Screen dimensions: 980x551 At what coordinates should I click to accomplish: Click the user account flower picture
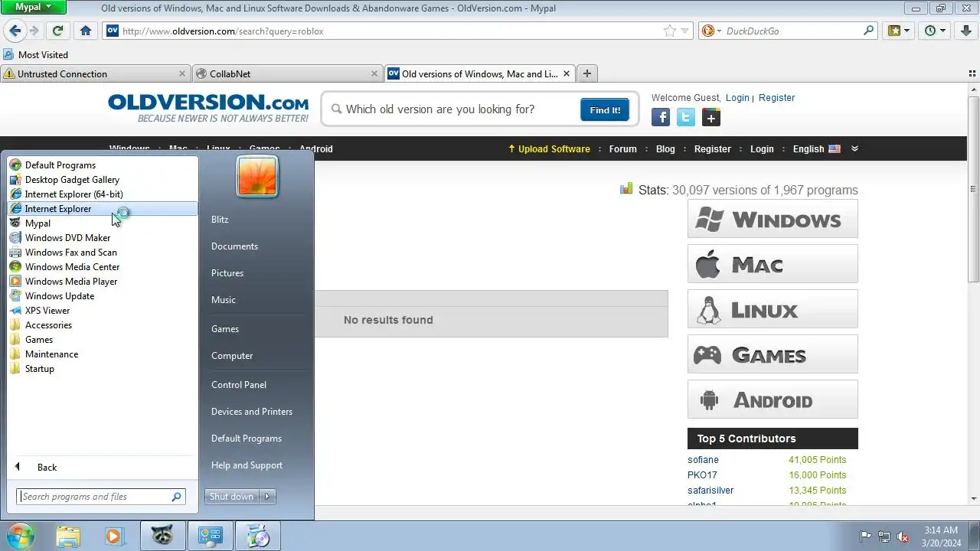(x=257, y=177)
